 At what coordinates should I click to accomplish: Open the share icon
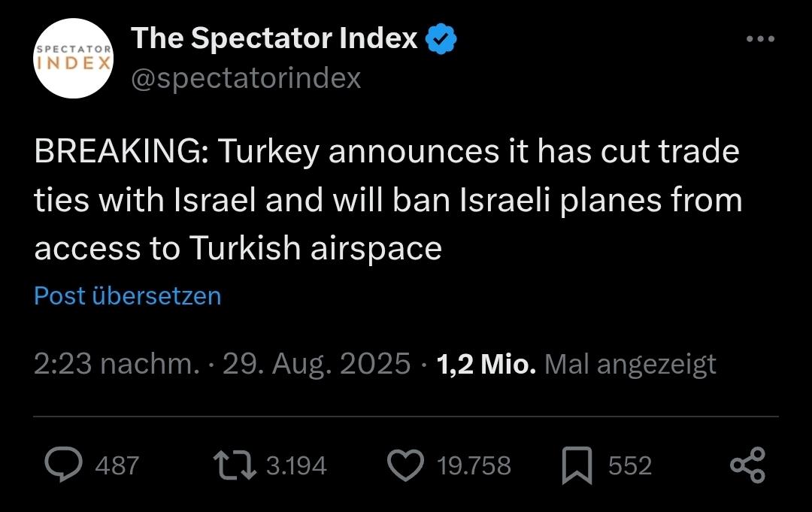point(747,465)
